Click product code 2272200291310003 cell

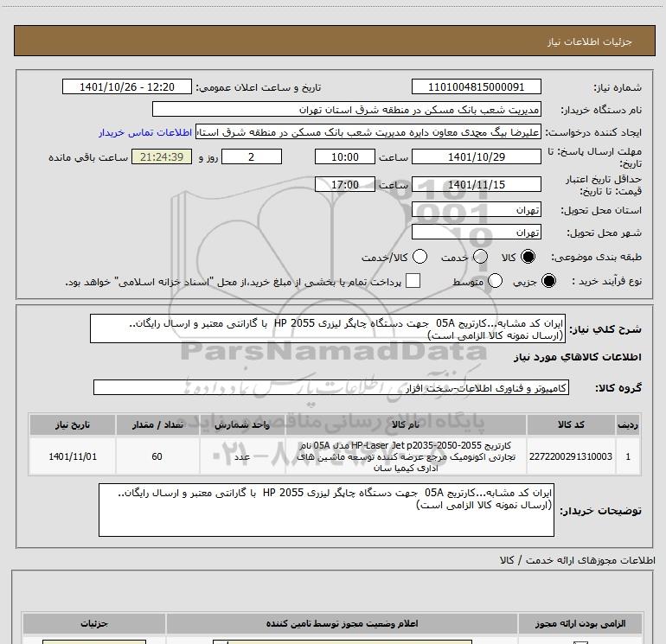tap(571, 456)
